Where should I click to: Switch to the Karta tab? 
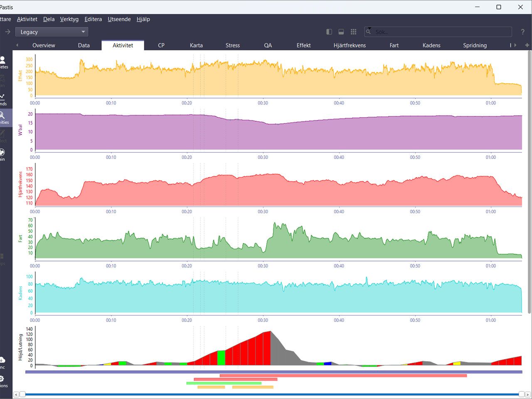click(196, 45)
